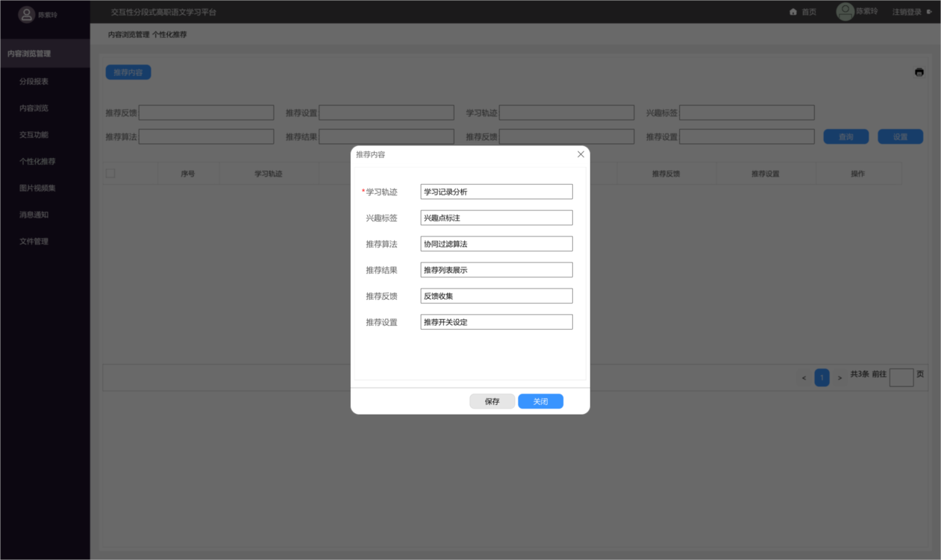The height and width of the screenshot is (560, 941).
Task: Click the sidebar profile avatar icon
Action: point(27,14)
